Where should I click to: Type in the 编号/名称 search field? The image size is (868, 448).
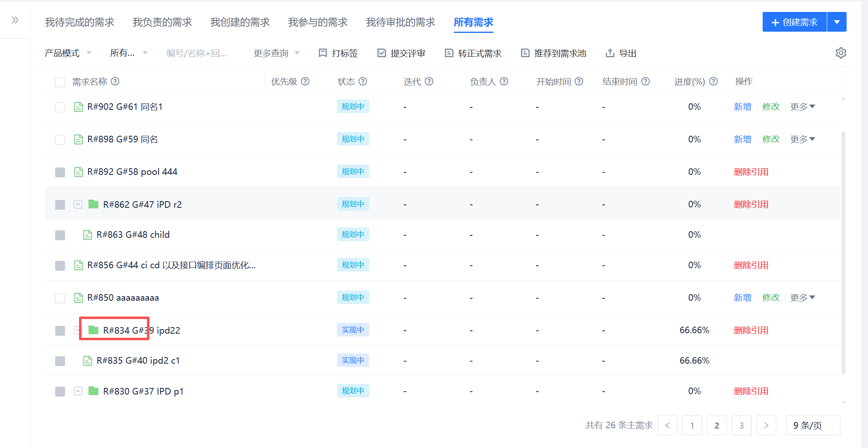point(197,53)
